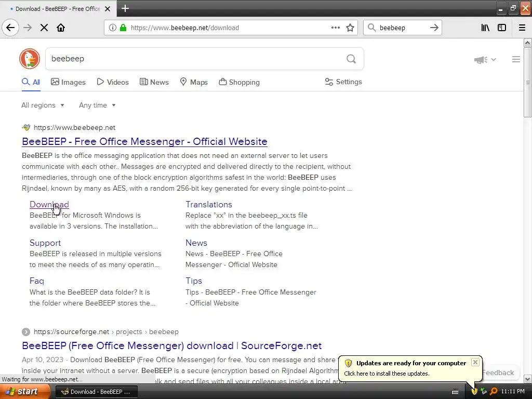Screen dimensions: 532x399
Task: Stop loading the page with X button
Action: 44,28
